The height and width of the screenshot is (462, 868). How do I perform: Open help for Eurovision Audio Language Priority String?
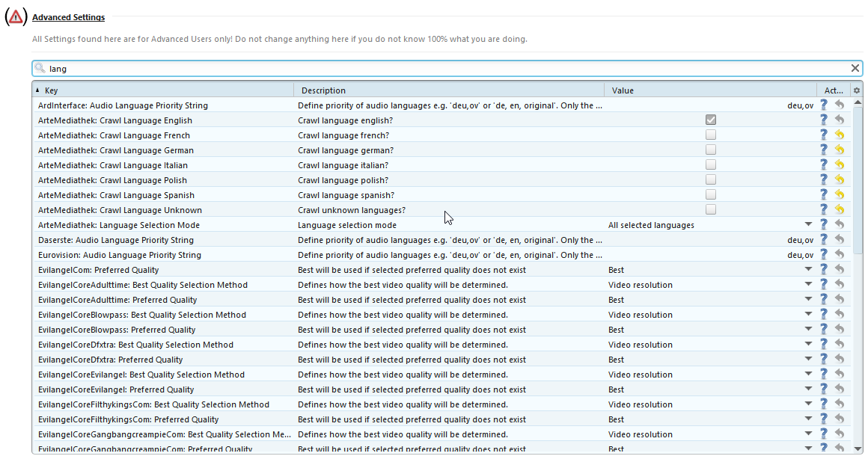pyautogui.click(x=823, y=254)
